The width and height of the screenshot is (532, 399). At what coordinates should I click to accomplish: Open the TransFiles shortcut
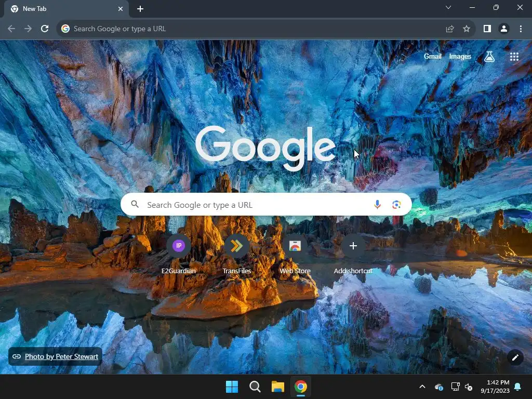point(236,254)
